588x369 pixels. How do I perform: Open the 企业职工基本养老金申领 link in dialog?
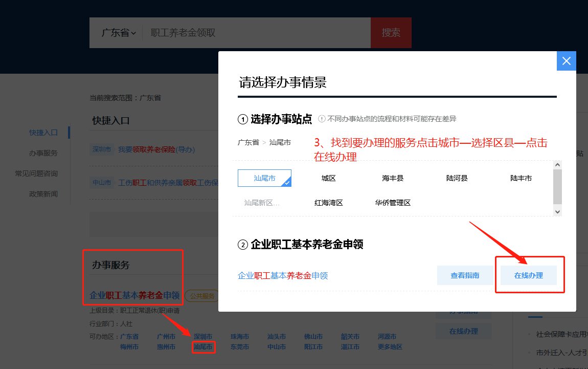[282, 276]
